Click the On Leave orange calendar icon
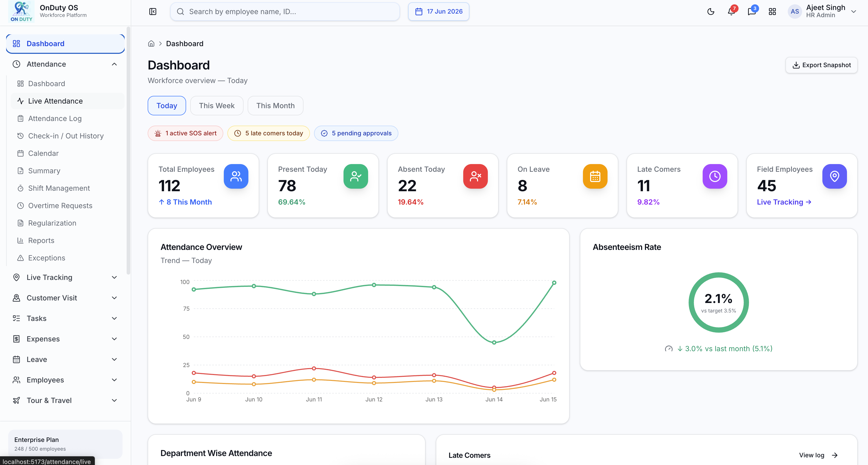The image size is (868, 465). pyautogui.click(x=595, y=176)
